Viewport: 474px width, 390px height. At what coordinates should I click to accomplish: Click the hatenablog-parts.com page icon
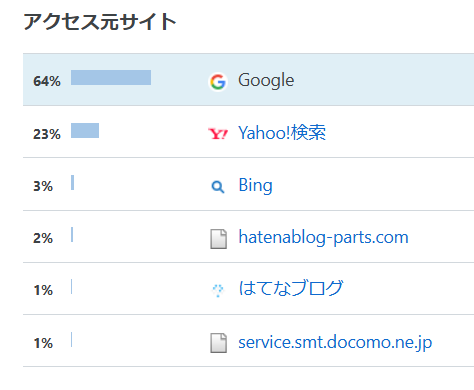218,239
